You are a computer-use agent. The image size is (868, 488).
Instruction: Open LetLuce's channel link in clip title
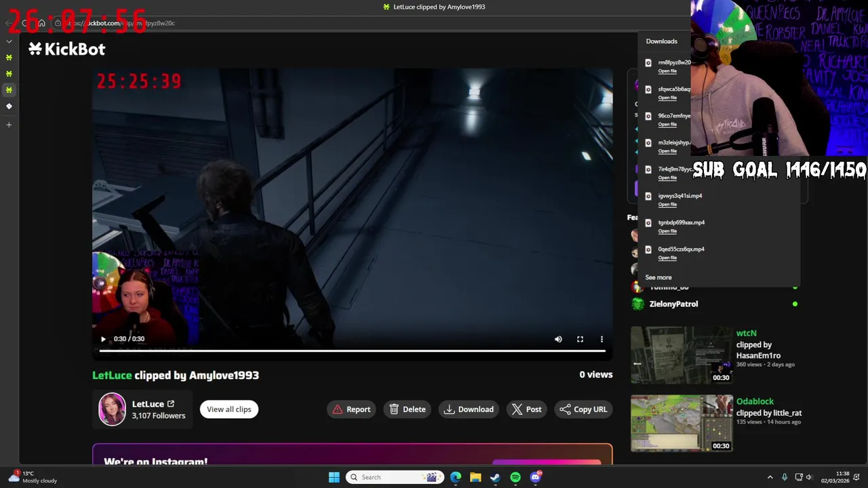pos(112,375)
